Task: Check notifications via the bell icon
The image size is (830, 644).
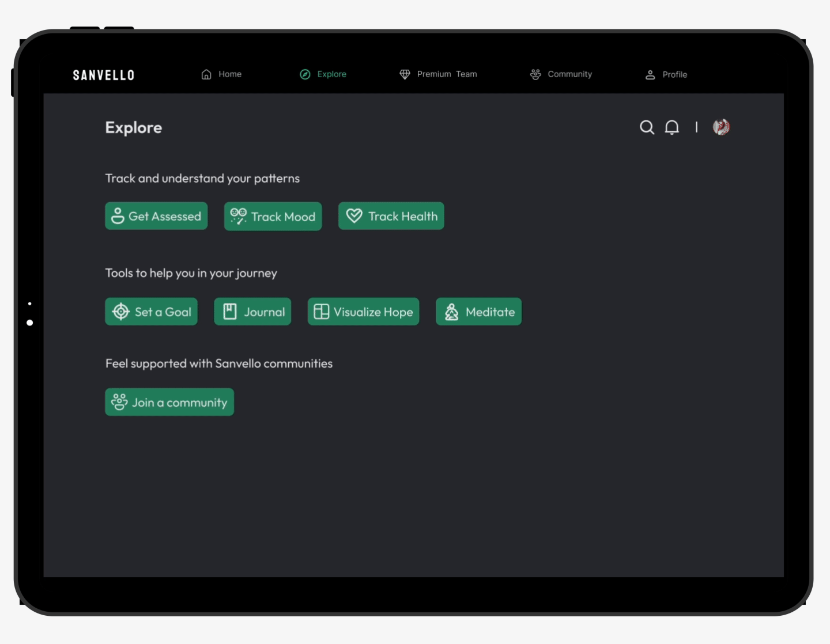Action: [671, 127]
